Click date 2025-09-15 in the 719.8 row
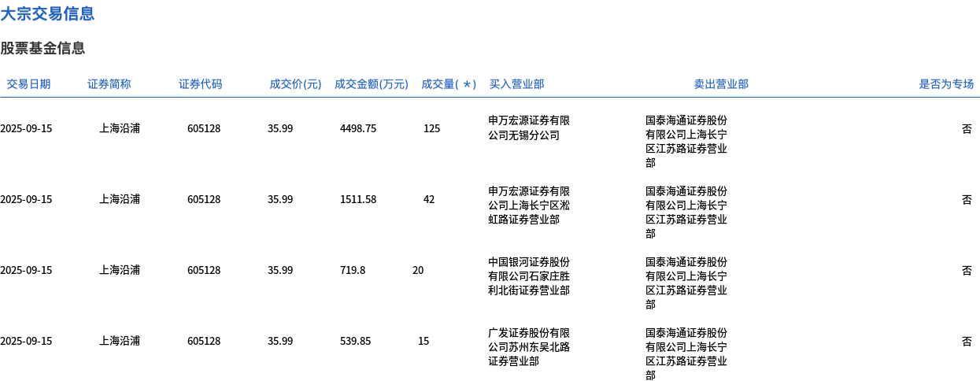Screen dimensions: 980x381 pos(26,270)
